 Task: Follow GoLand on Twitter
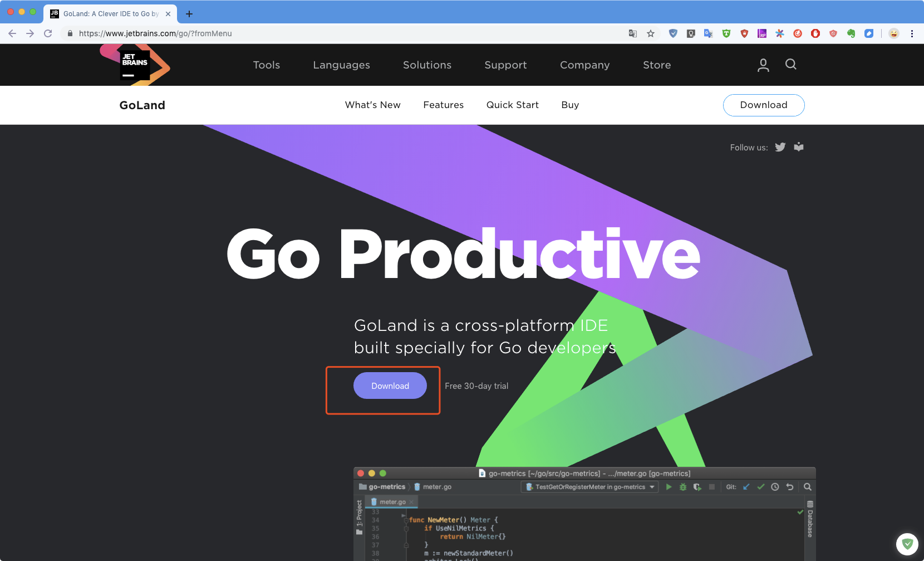point(780,147)
